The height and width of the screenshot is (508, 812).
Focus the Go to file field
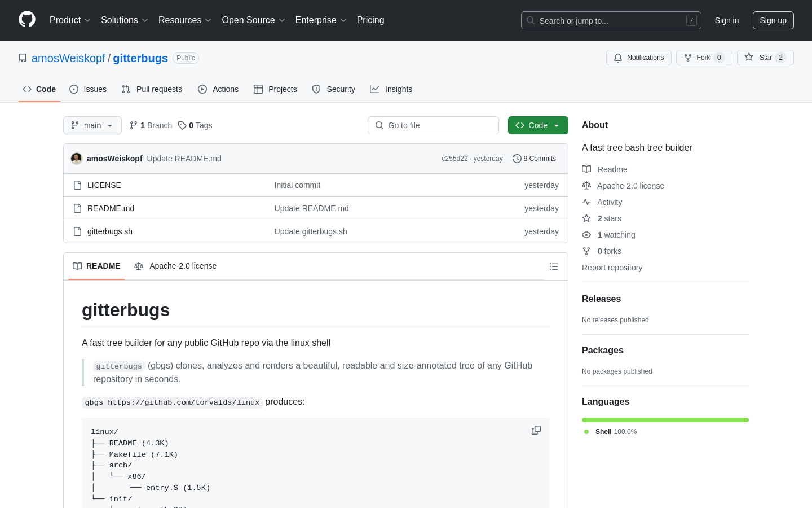coord(433,125)
